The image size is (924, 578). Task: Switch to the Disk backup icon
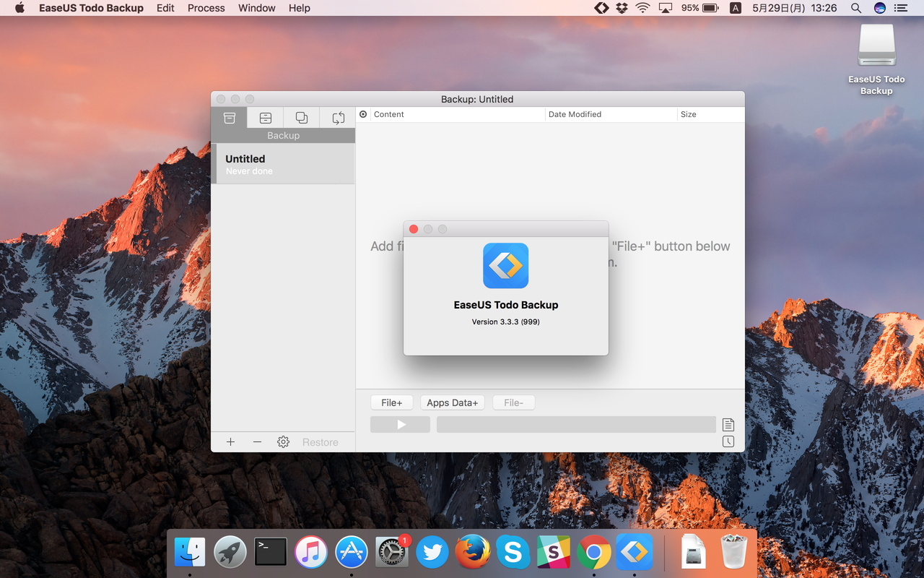(x=265, y=117)
